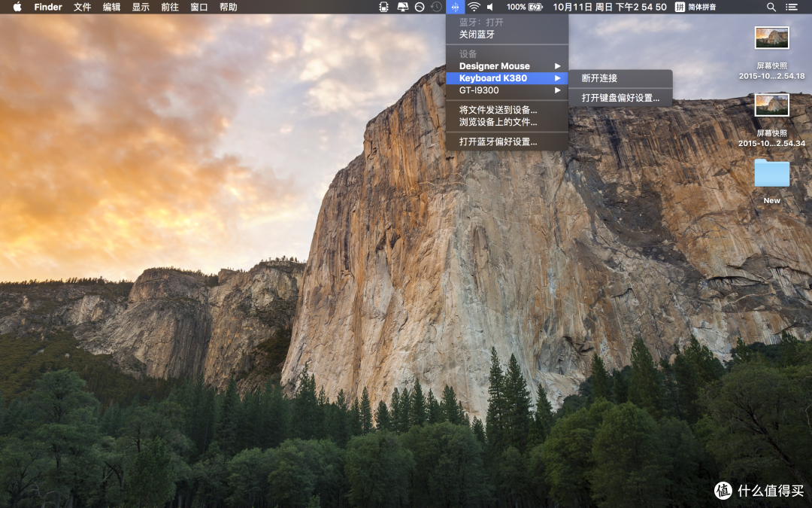Choose 将文件发送到设备...
Viewport: 812px width, 508px height.
coord(507,110)
